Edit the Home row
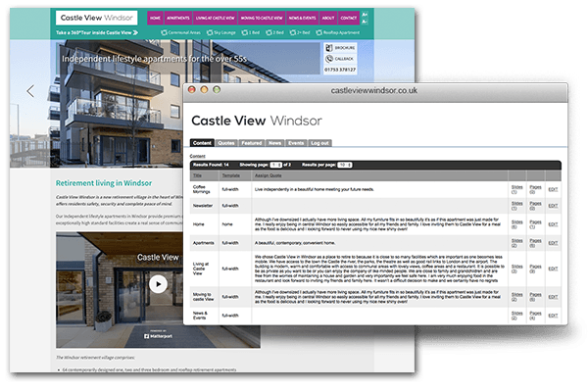The height and width of the screenshot is (392, 588). pyautogui.click(x=553, y=224)
